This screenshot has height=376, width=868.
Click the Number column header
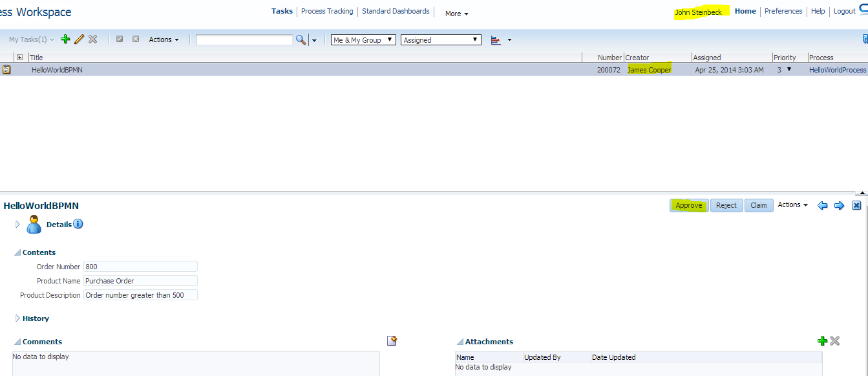tap(604, 58)
